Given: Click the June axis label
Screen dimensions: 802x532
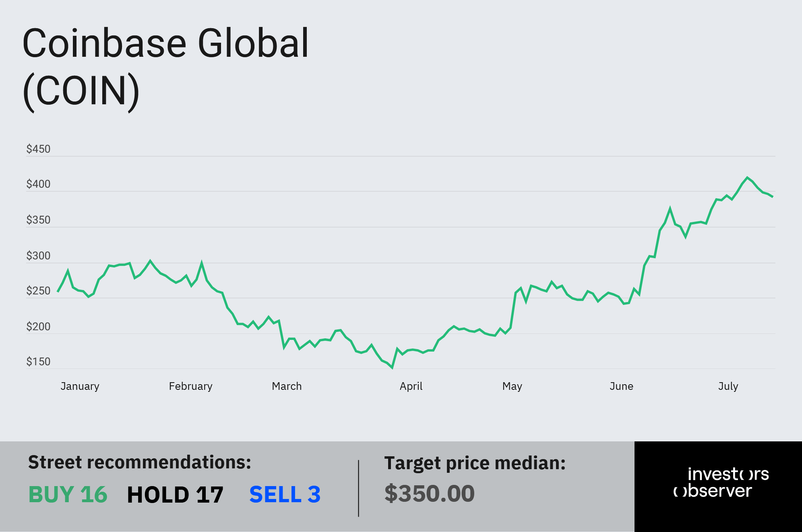Looking at the screenshot, I should tap(621, 386).
